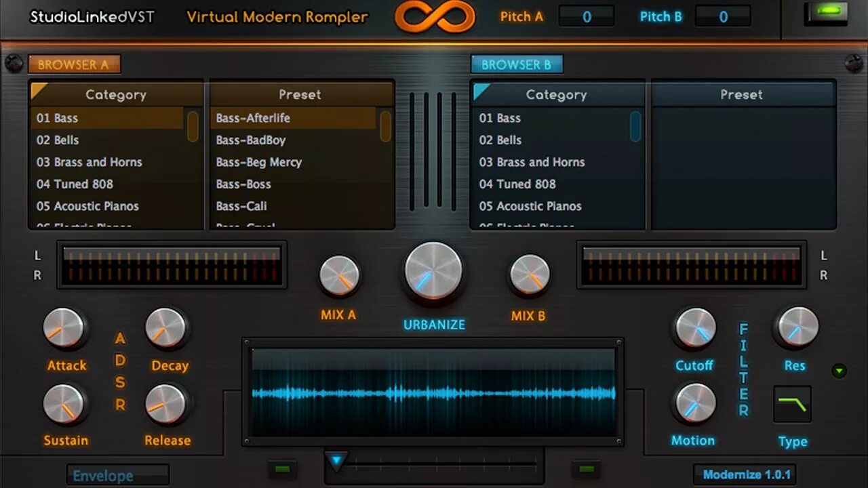Select 05 Acoustic Pianos in Browser A

(x=107, y=206)
